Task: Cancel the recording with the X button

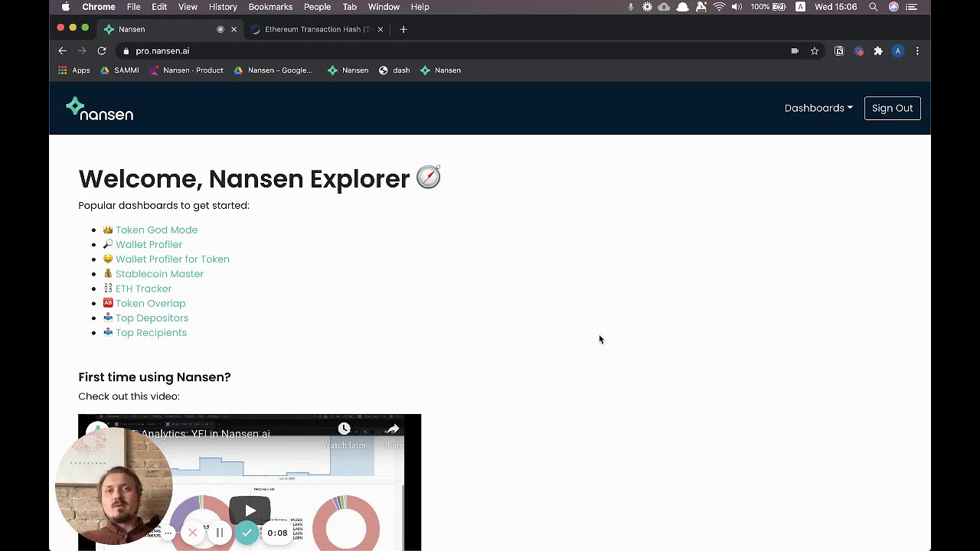Action: [193, 533]
